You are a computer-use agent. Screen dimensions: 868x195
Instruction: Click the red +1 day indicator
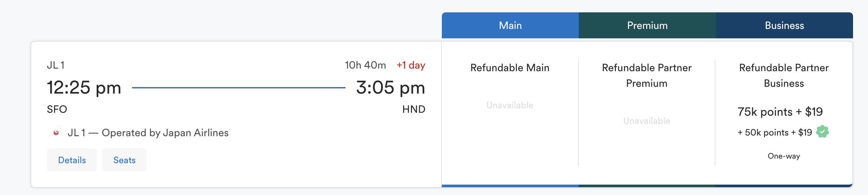coord(411,65)
